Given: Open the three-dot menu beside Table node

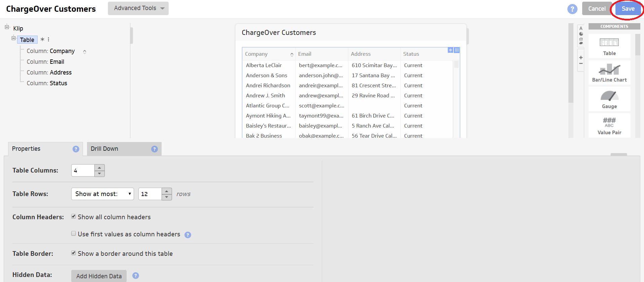Looking at the screenshot, I should point(48,39).
